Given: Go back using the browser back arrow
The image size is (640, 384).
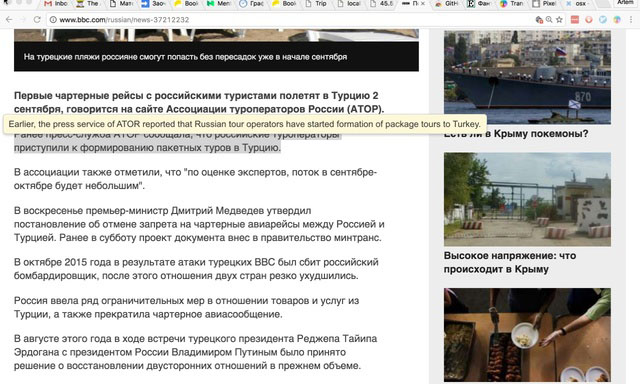Looking at the screenshot, I should [9, 20].
